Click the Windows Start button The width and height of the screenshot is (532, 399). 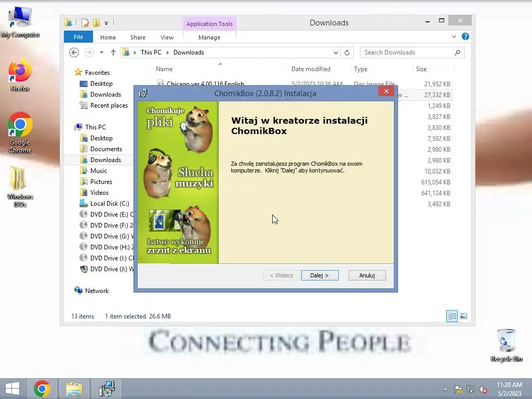[12, 389]
